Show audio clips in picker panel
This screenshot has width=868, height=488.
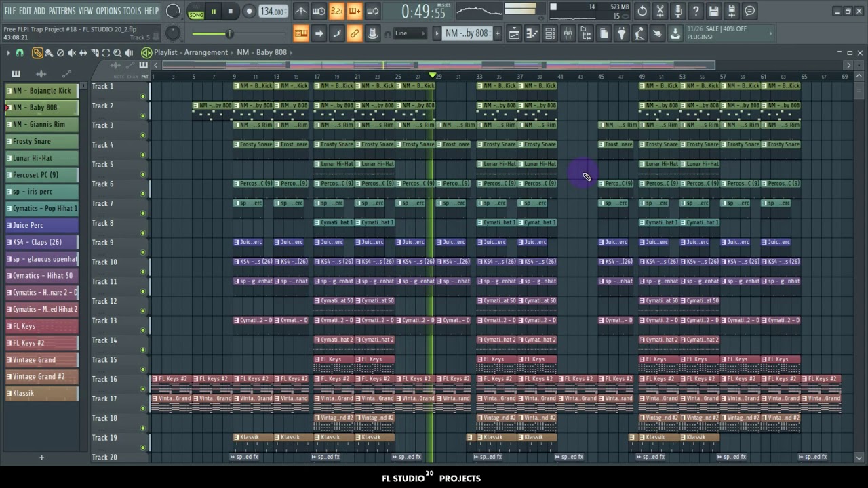41,74
